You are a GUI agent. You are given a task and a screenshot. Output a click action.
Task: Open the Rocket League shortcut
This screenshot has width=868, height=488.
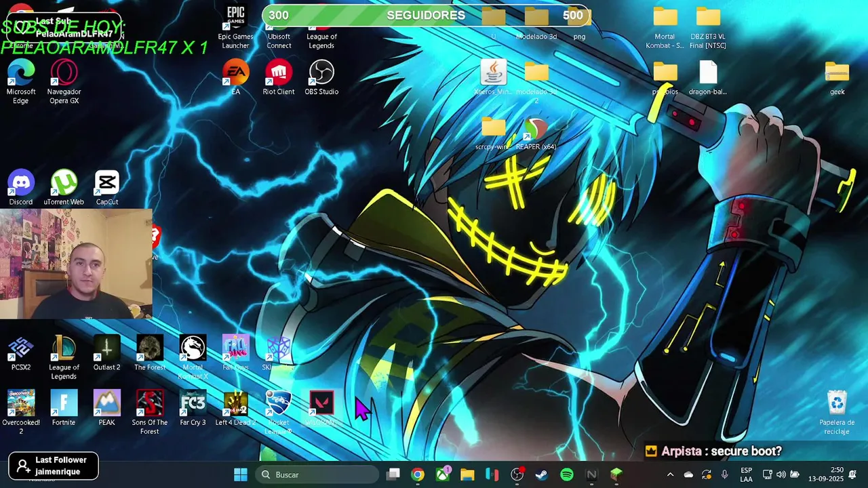[x=278, y=413]
